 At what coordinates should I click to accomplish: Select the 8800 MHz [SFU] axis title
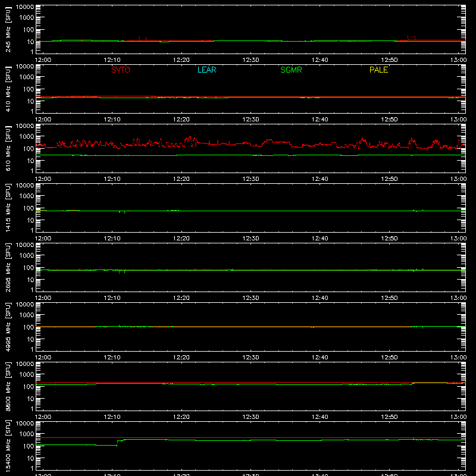tap(8, 387)
